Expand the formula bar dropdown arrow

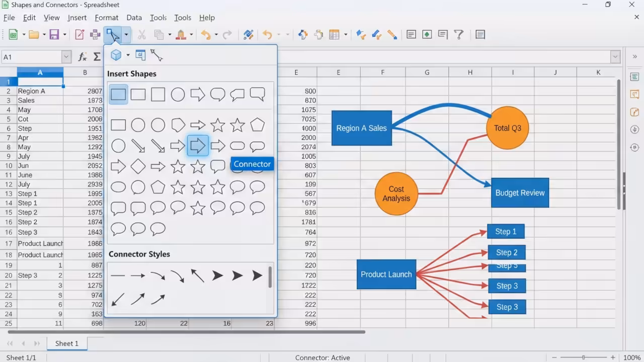click(615, 57)
